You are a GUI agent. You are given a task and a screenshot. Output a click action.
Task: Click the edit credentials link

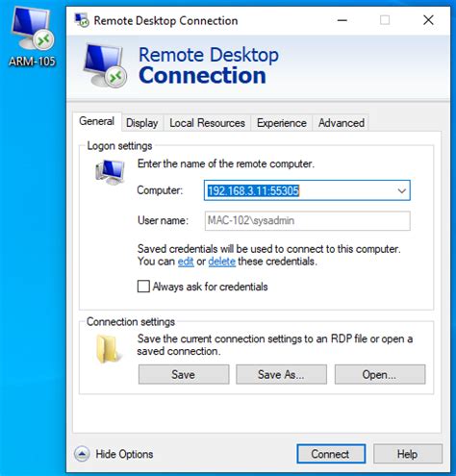tap(186, 262)
